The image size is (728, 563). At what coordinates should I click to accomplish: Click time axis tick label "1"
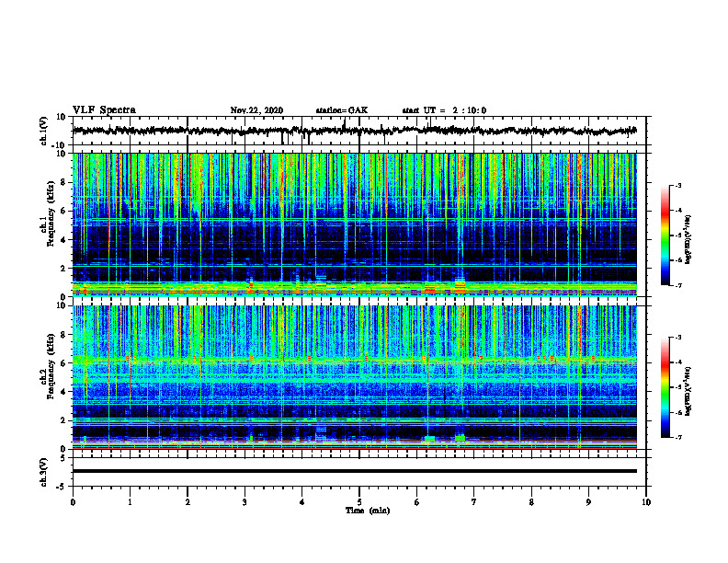130,502
